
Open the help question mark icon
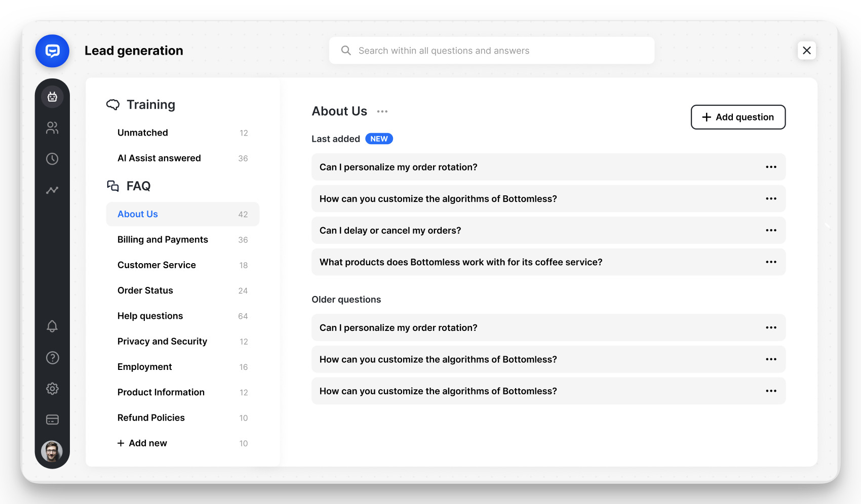(x=52, y=358)
